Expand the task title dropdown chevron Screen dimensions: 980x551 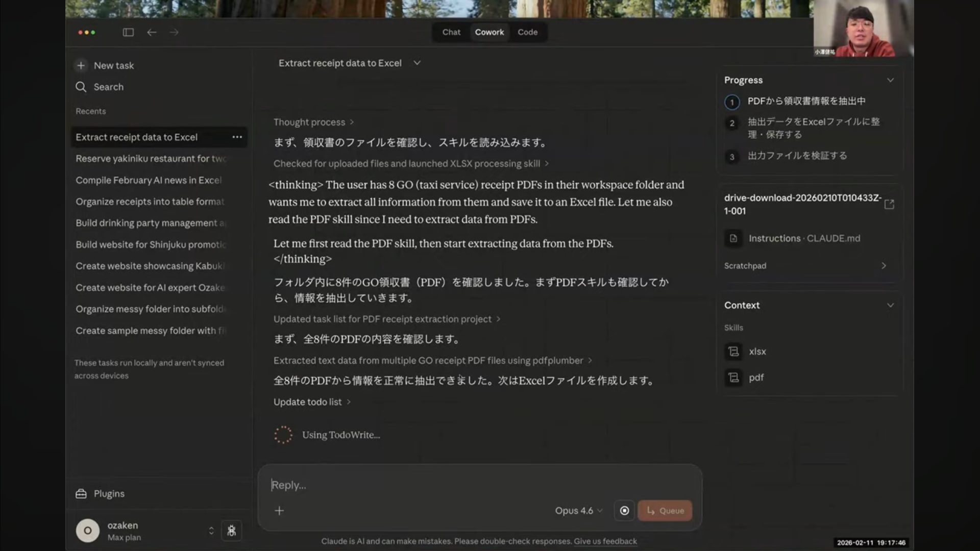(417, 63)
